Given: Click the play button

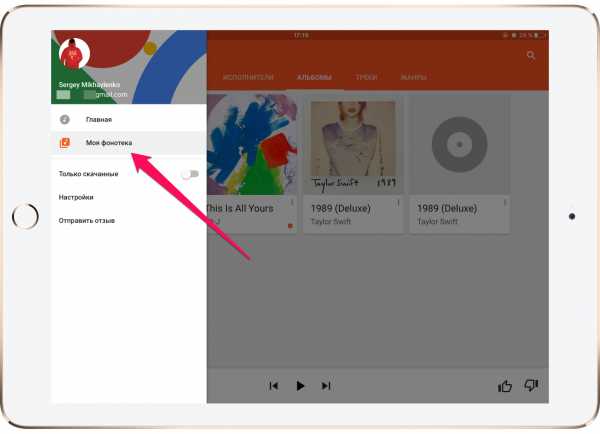Looking at the screenshot, I should click(300, 386).
